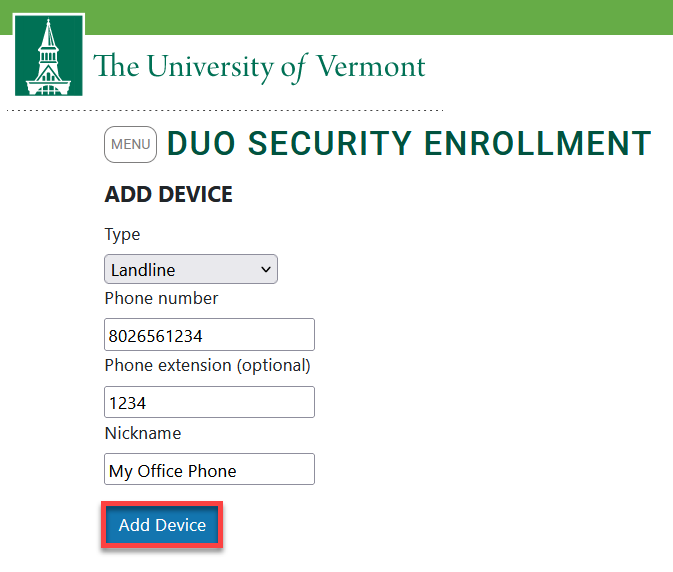
Task: Click the word University in header wordmark
Action: pyautogui.click(x=210, y=67)
